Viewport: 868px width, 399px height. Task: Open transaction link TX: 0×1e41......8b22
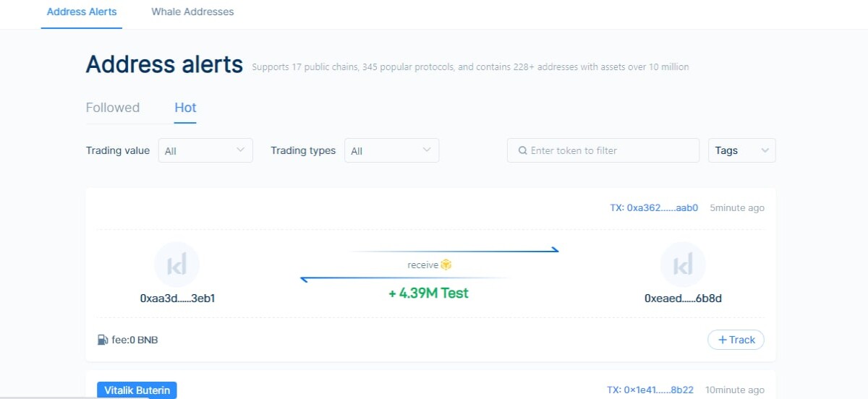tap(650, 390)
